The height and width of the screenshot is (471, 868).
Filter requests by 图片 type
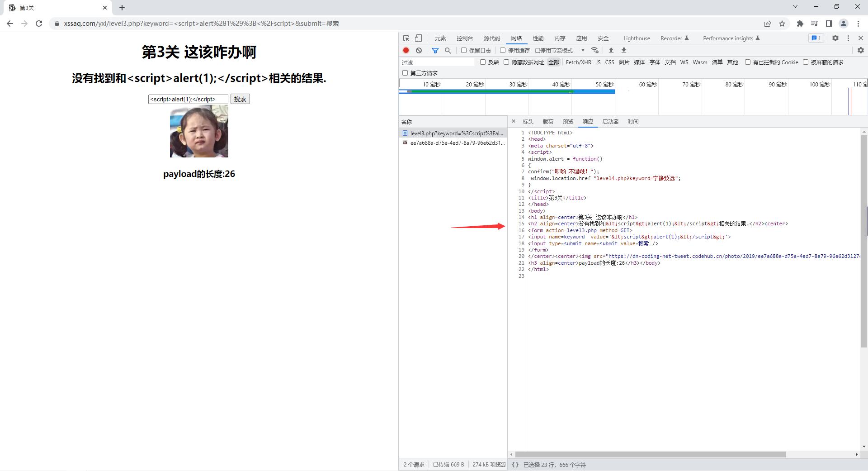624,62
